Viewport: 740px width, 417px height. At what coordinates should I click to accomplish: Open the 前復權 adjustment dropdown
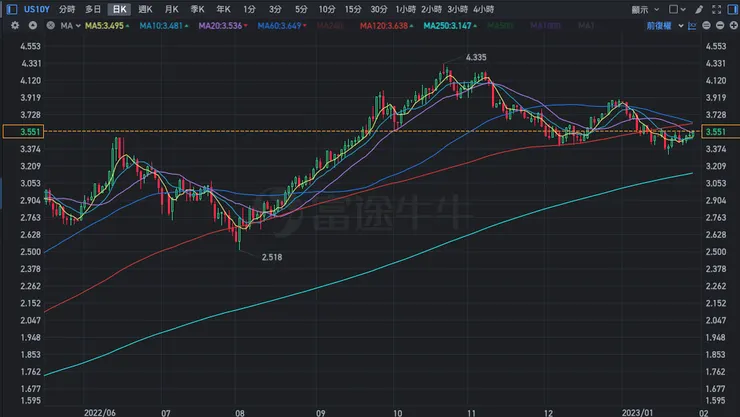click(x=665, y=26)
